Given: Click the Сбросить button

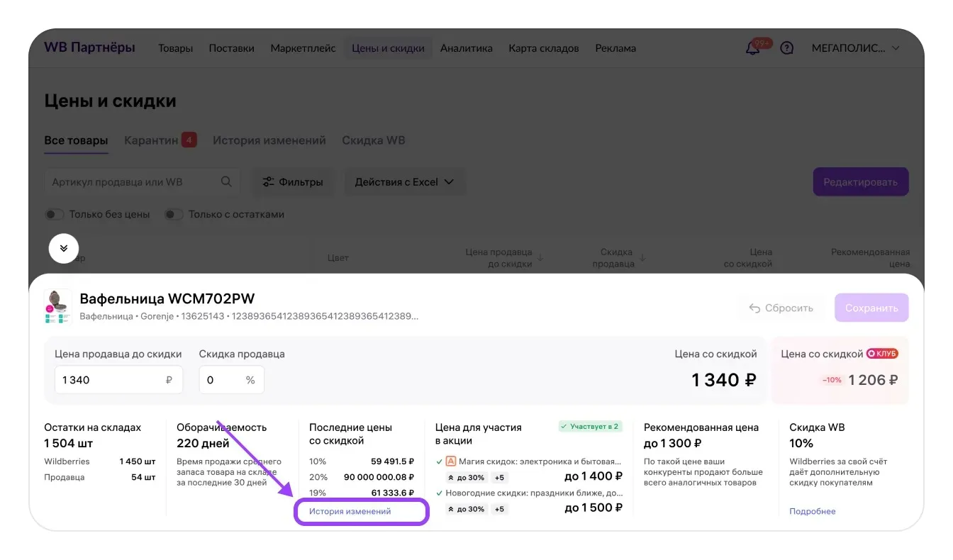Looking at the screenshot, I should 781,308.
